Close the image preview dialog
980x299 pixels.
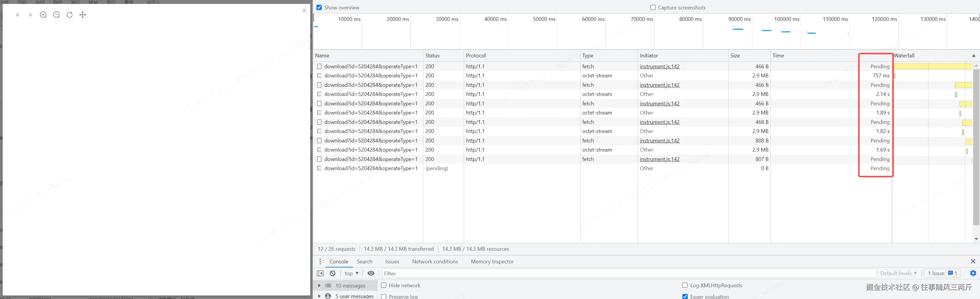pyautogui.click(x=304, y=10)
